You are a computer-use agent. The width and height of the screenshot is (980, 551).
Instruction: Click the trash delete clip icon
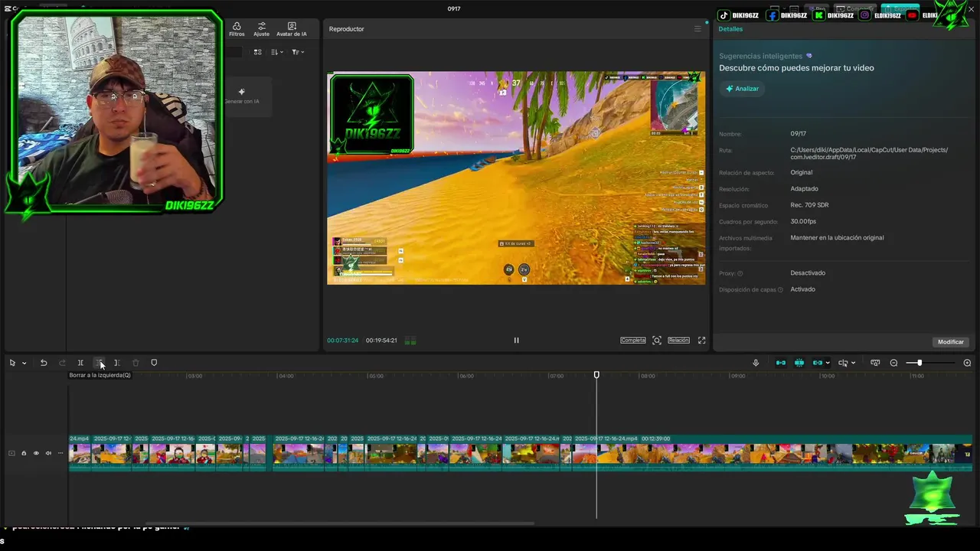point(136,363)
